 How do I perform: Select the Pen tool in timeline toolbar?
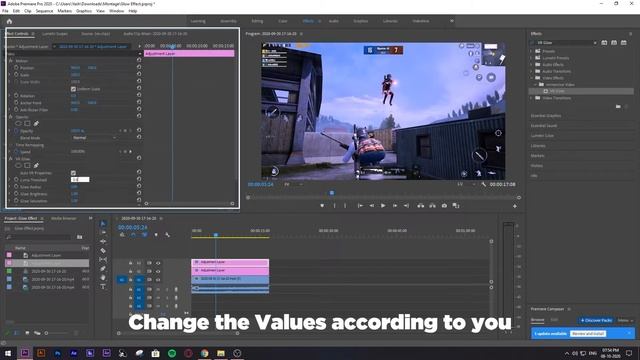point(103,269)
